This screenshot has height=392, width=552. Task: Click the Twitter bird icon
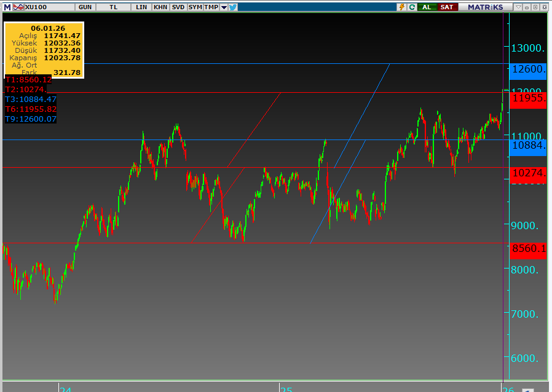point(233,7)
